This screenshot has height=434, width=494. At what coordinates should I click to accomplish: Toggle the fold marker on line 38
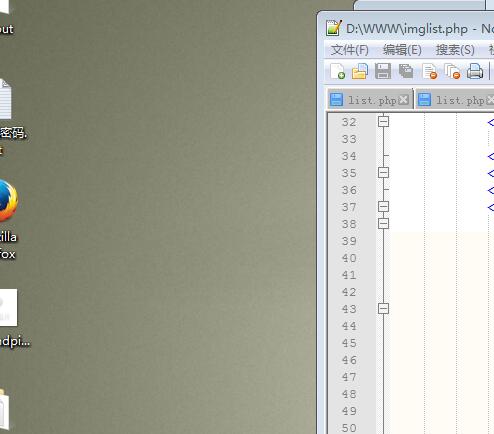383,224
